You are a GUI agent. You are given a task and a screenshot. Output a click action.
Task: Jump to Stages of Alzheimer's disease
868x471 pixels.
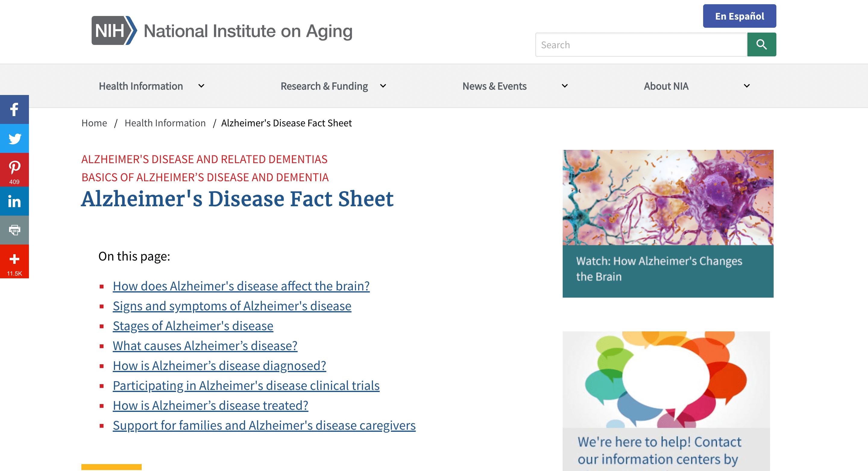point(193,326)
